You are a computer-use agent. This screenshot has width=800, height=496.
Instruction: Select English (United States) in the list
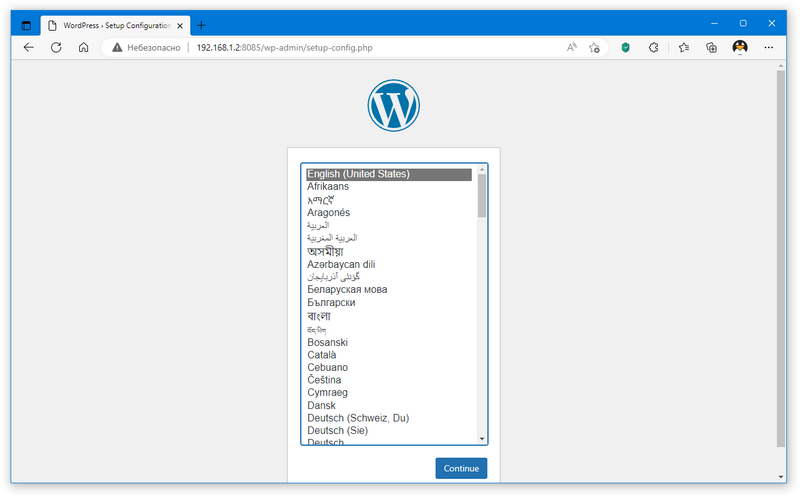(389, 174)
